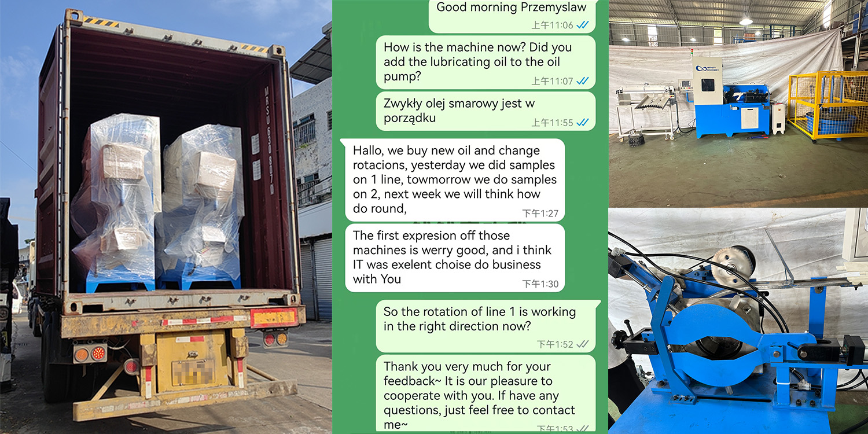
Task: Click the gray double-check beside 下午1:52
Action: click(583, 344)
